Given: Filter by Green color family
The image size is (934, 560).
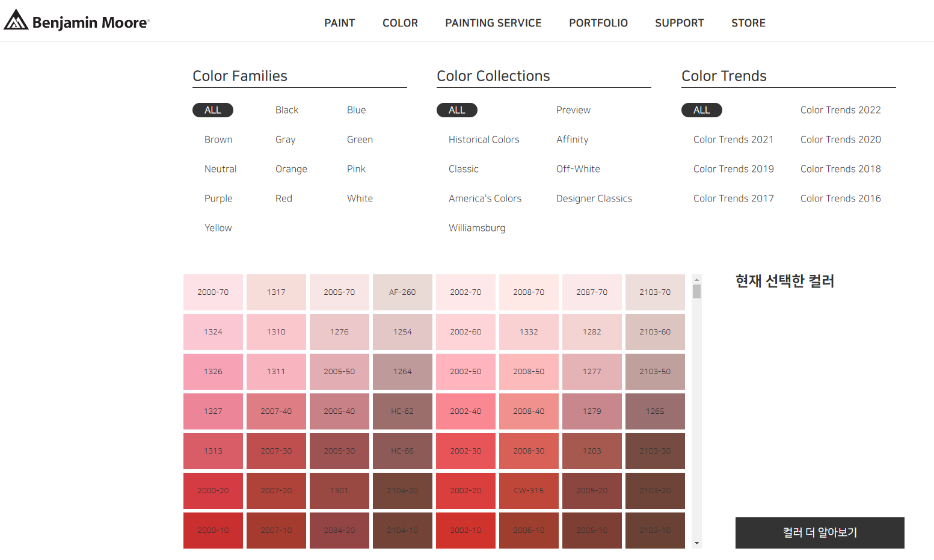Looking at the screenshot, I should pyautogui.click(x=360, y=140).
